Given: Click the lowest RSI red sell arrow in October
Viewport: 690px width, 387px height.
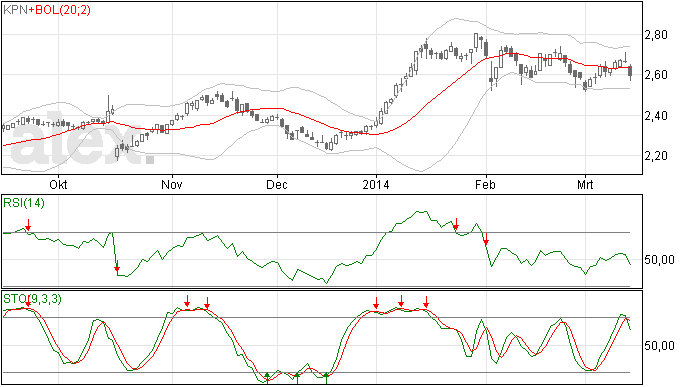Looking at the screenshot, I should (117, 266).
